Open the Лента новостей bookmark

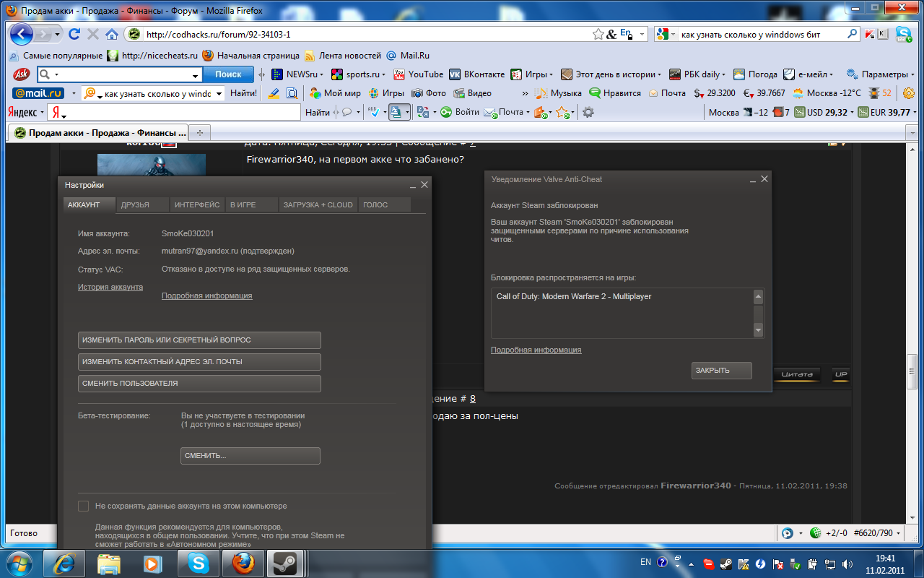pyautogui.click(x=343, y=56)
